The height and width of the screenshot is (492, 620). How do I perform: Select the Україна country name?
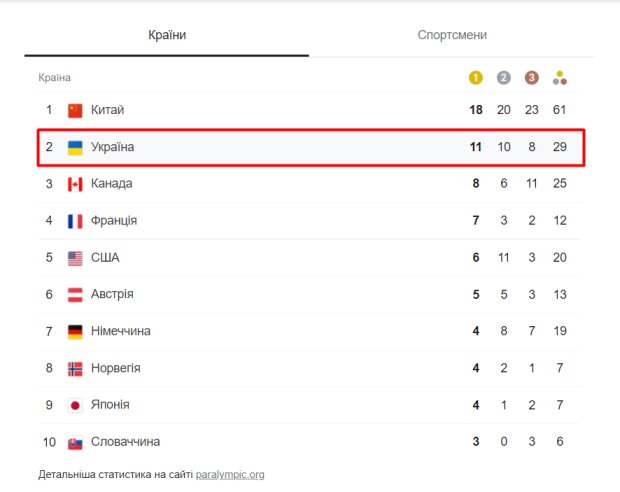[x=112, y=147]
